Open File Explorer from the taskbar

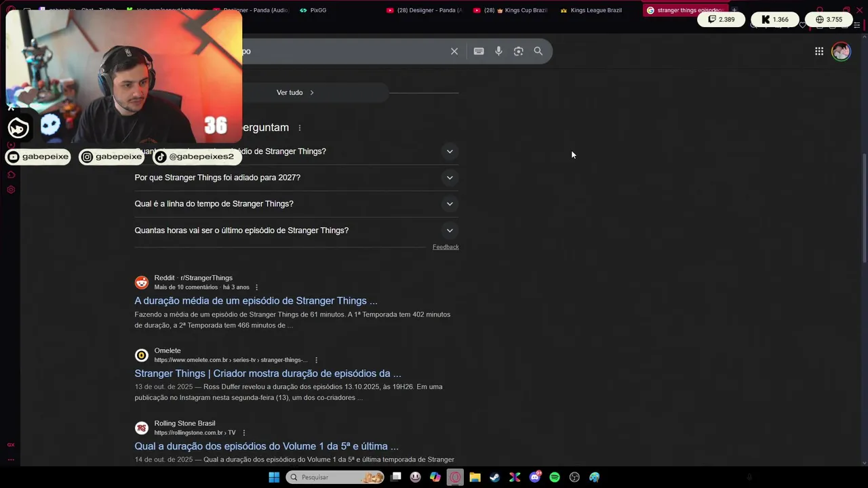coord(475,477)
